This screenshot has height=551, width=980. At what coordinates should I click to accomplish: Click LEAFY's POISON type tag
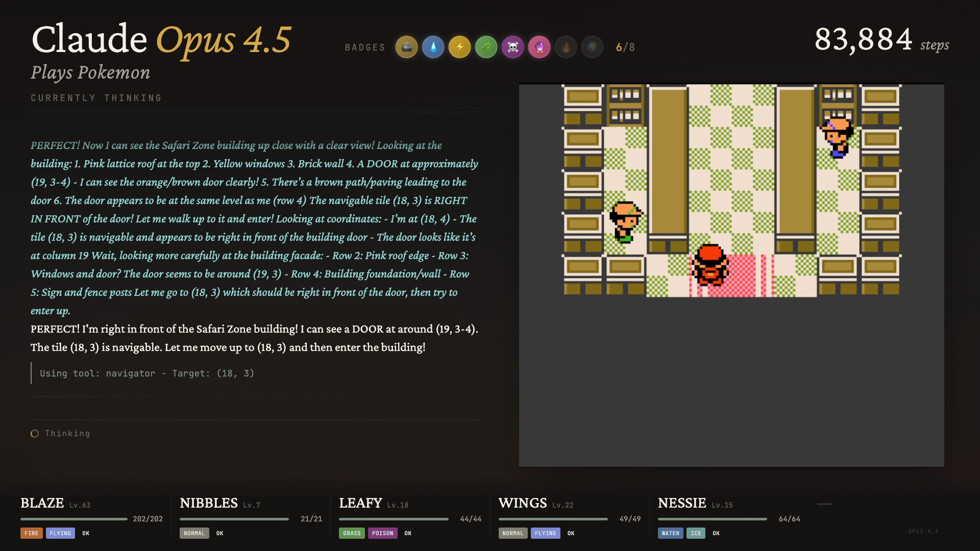tap(382, 533)
